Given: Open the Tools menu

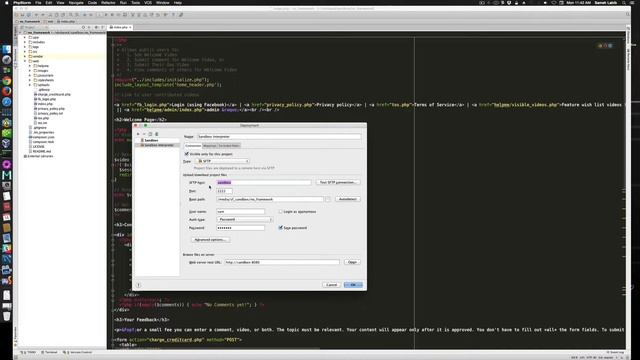Looking at the screenshot, I should click(x=136, y=2).
